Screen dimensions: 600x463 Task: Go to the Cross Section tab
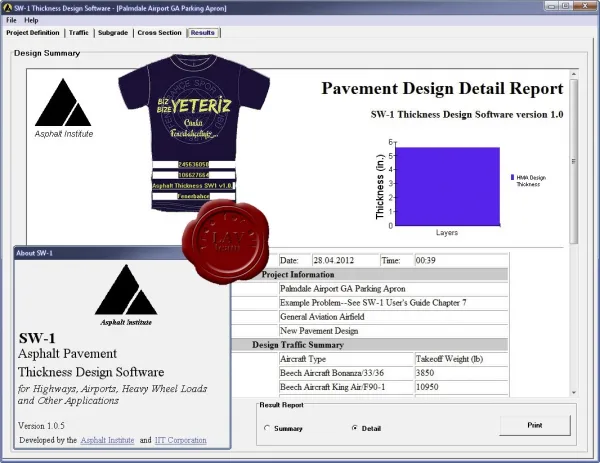click(159, 33)
